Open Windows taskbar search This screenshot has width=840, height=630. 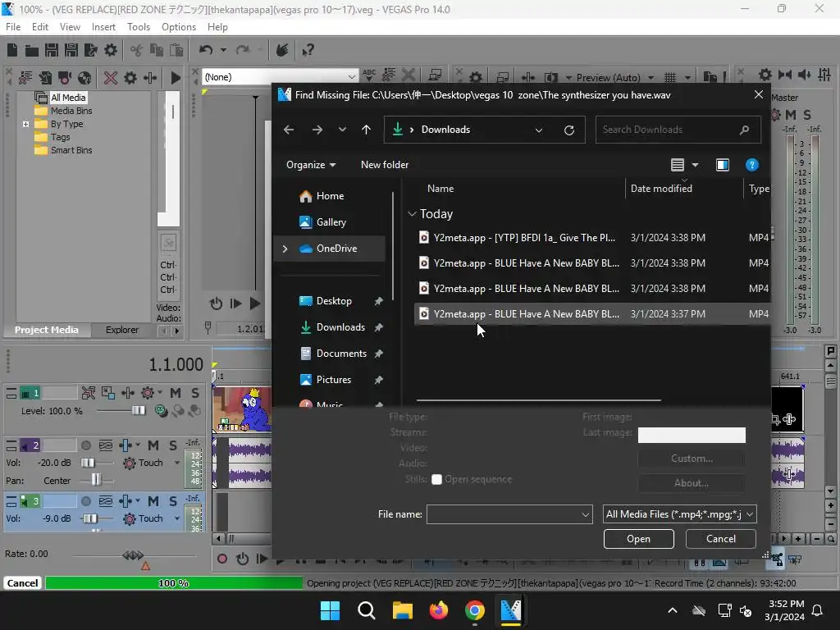pos(367,610)
